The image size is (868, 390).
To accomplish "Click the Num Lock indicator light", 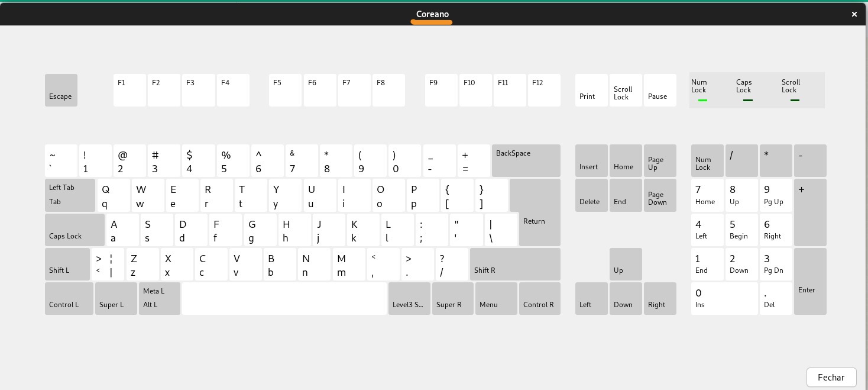I will (x=702, y=101).
